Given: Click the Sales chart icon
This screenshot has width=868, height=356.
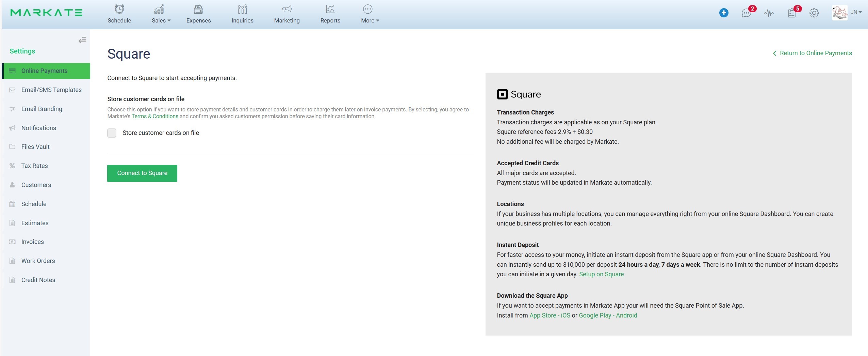Looking at the screenshot, I should pyautogui.click(x=159, y=9).
